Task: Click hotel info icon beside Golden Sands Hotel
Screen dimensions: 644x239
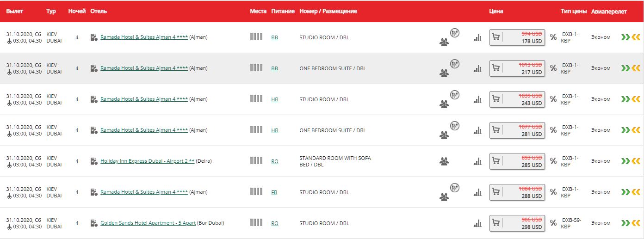Action: click(94, 223)
